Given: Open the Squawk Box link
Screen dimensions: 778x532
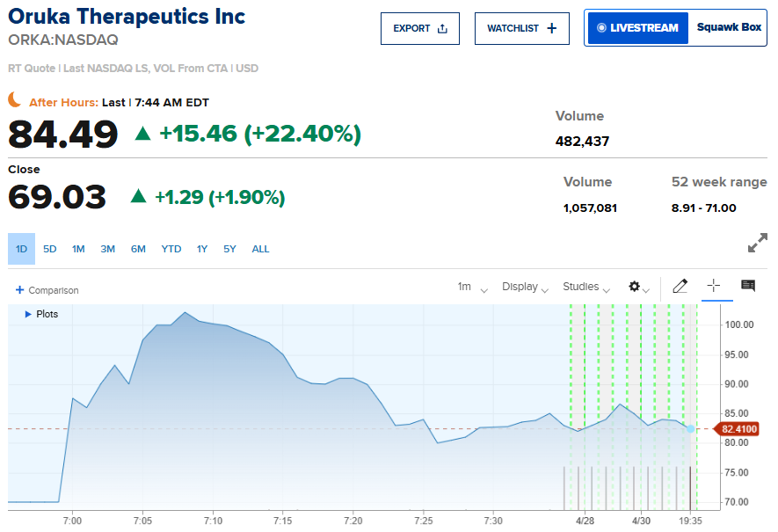Looking at the screenshot, I should (x=729, y=27).
